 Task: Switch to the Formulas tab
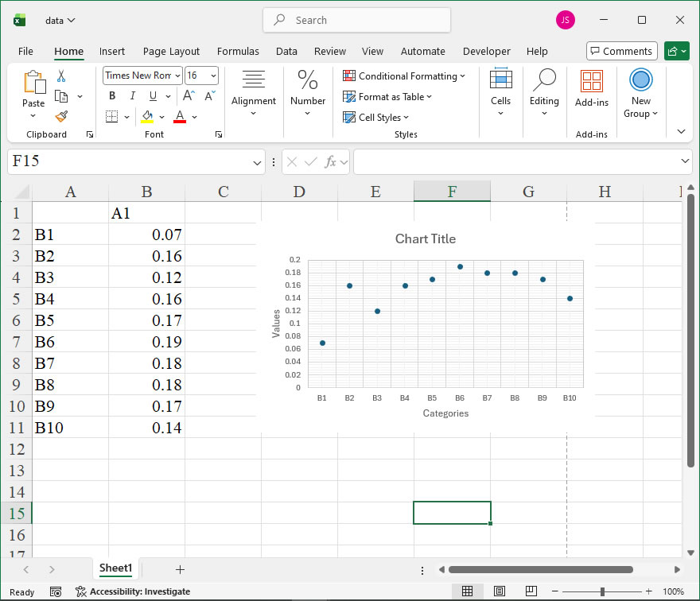coord(238,51)
